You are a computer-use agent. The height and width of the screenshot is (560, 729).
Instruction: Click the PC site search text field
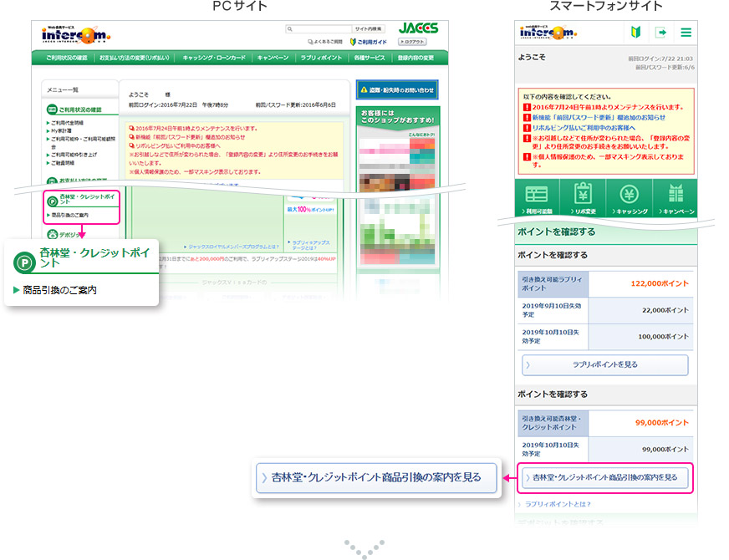(319, 28)
